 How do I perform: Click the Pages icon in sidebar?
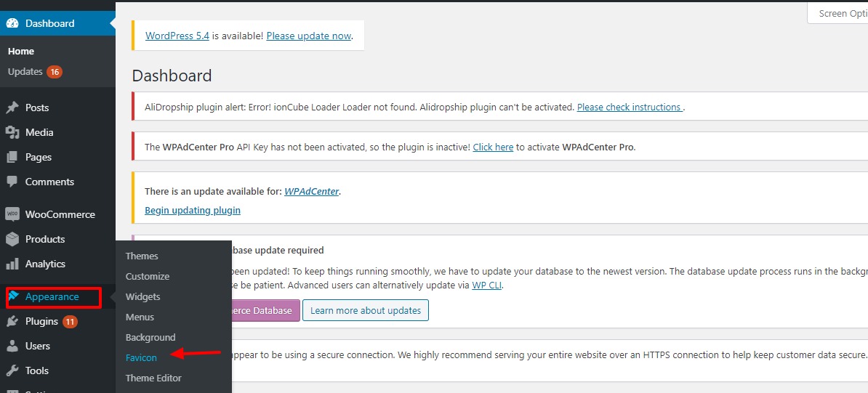click(x=12, y=157)
